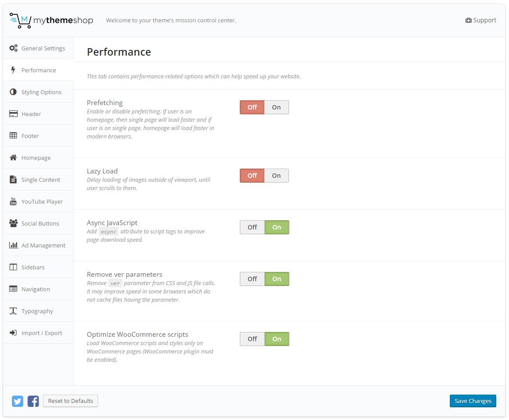509x420 pixels.
Task: Click the Ad Management bar chart icon
Action: coord(13,245)
